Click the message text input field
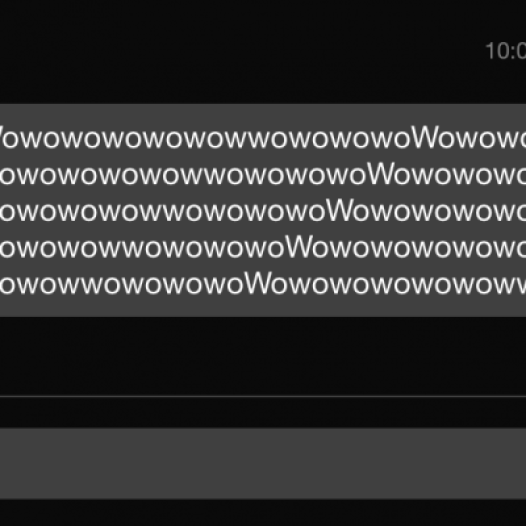 coord(263,464)
